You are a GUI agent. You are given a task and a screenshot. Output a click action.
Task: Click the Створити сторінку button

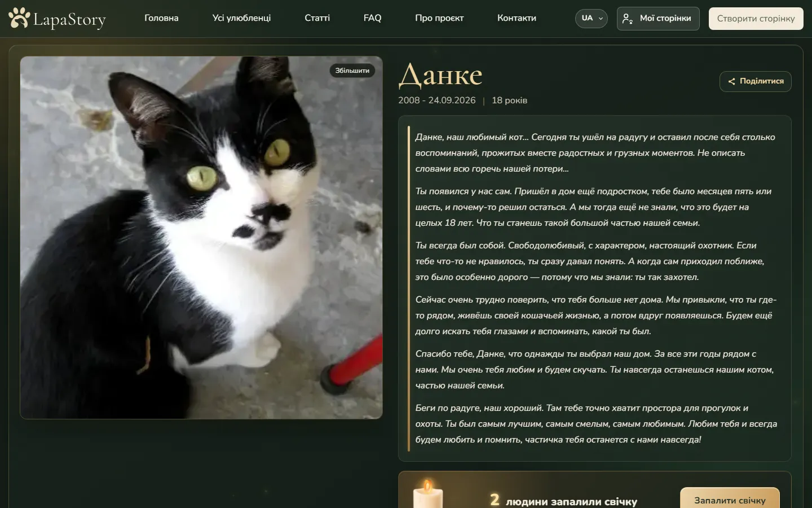(756, 19)
